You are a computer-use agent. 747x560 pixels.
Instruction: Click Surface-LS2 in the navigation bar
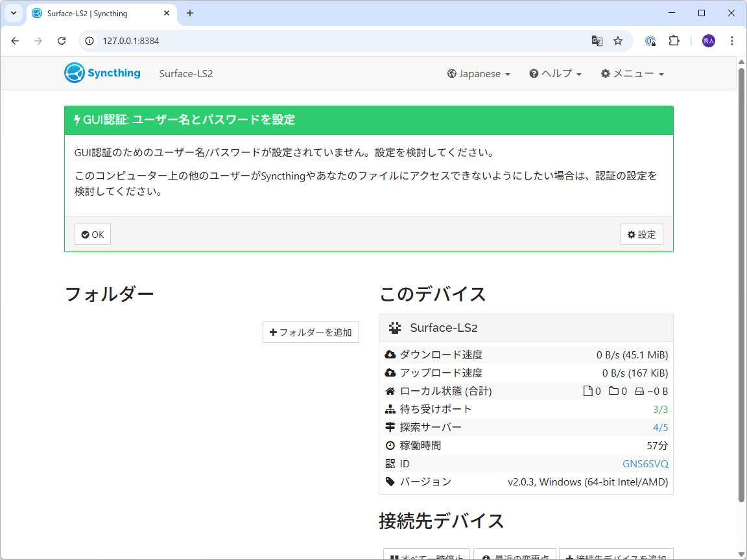point(185,73)
